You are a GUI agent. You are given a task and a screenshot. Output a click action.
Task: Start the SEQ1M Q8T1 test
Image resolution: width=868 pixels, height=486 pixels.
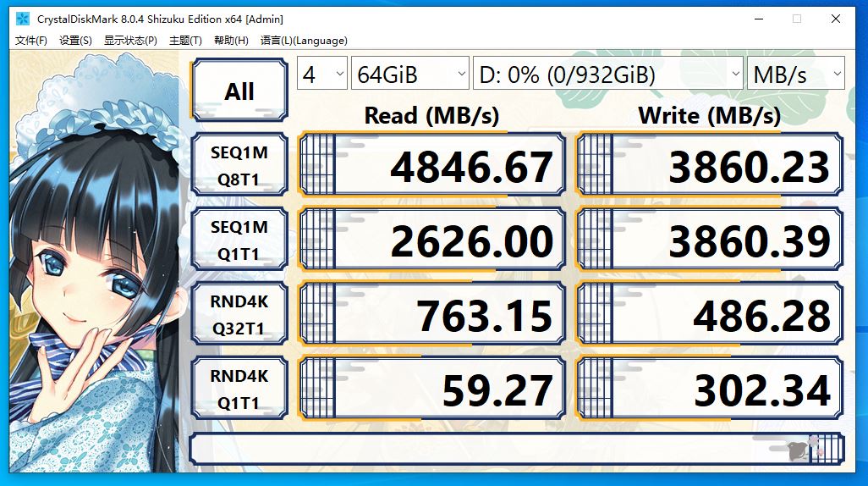click(239, 164)
